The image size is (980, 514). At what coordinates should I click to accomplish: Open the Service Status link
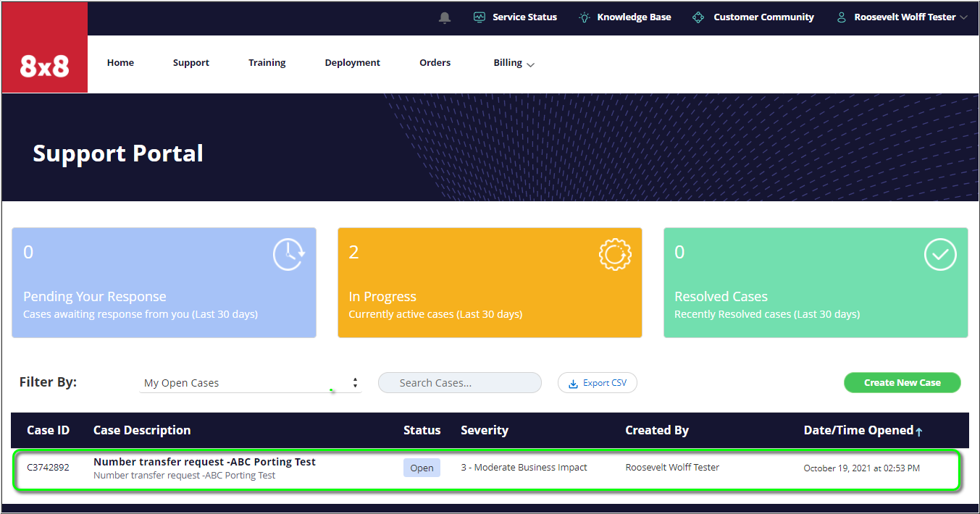click(x=525, y=17)
